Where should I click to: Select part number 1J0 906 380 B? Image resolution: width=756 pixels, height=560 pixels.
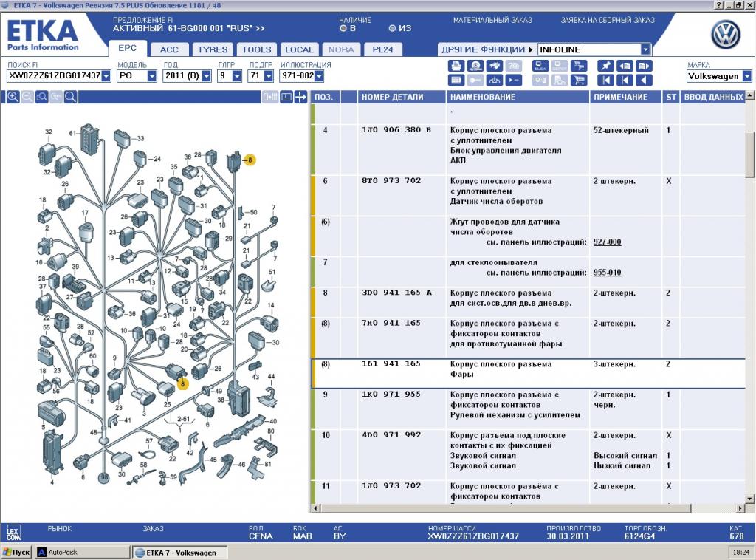click(x=396, y=130)
